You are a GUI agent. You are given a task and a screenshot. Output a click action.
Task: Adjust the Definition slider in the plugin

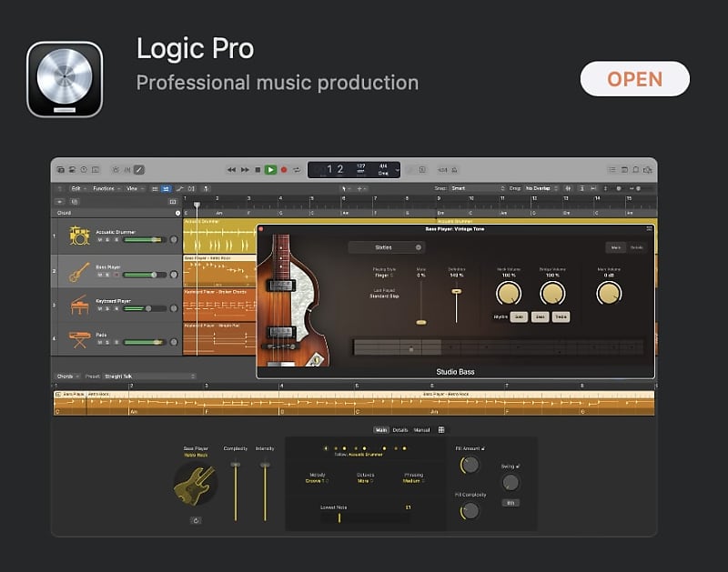coord(455,292)
